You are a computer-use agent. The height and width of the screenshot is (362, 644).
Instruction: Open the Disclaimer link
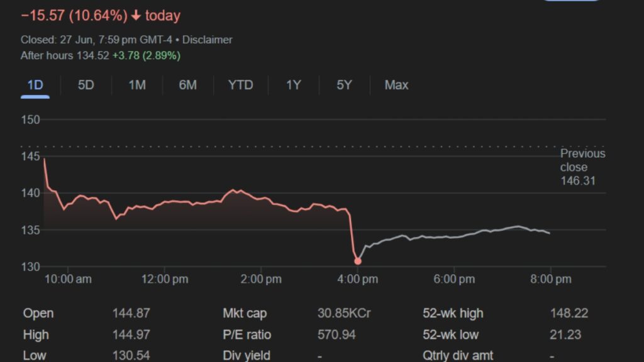(x=208, y=40)
